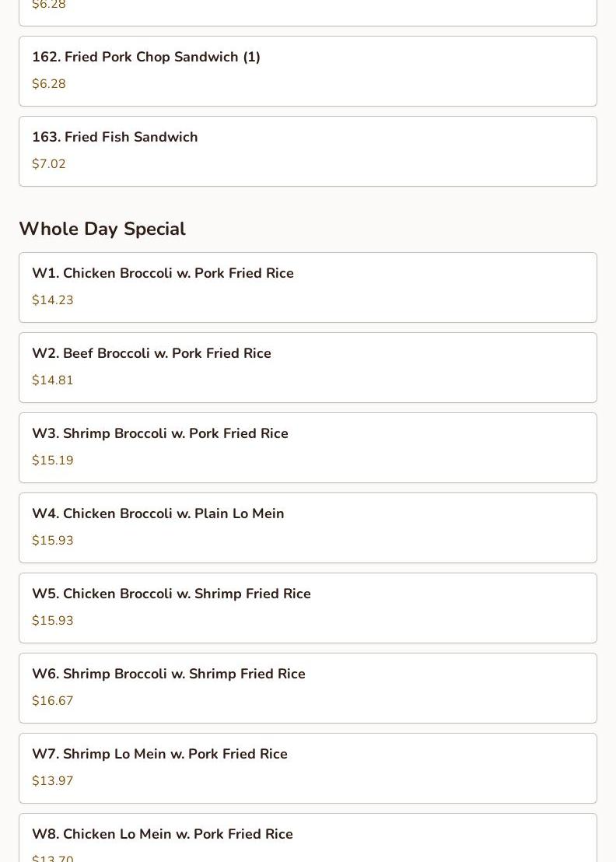Click the $15.93 price under W5

coord(53,621)
